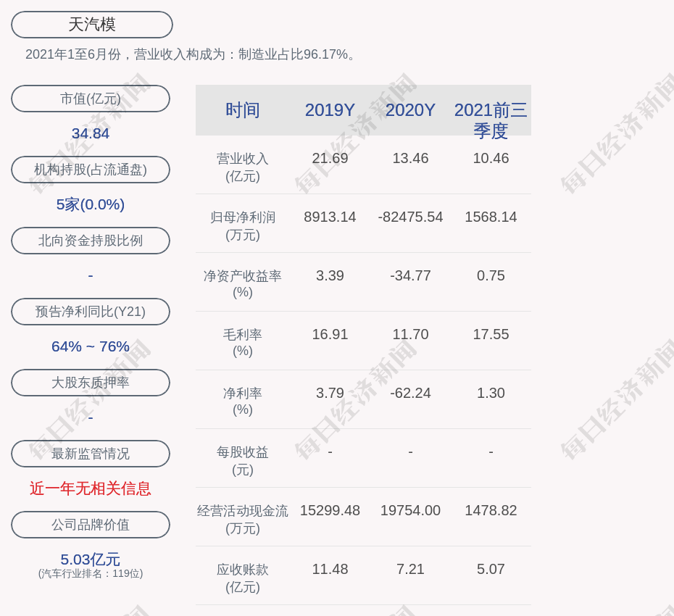The height and width of the screenshot is (616, 674).
Task: Click the 归母净利润(万元) row label
Action: 243,226
